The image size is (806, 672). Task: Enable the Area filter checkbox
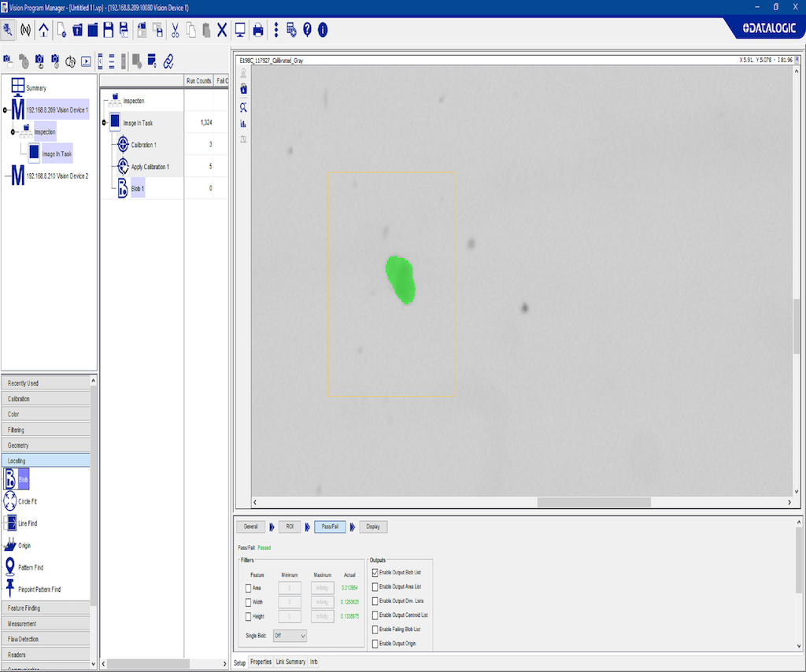click(x=250, y=588)
